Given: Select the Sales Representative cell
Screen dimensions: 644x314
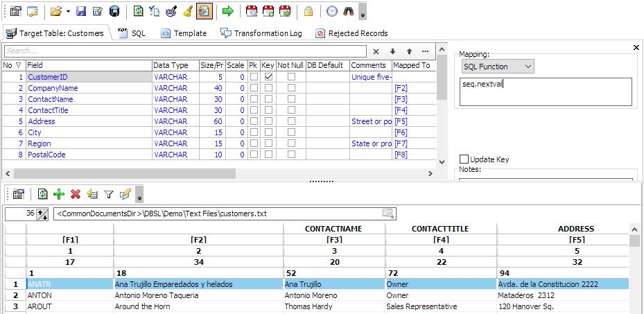Looking at the screenshot, I should (441, 306).
